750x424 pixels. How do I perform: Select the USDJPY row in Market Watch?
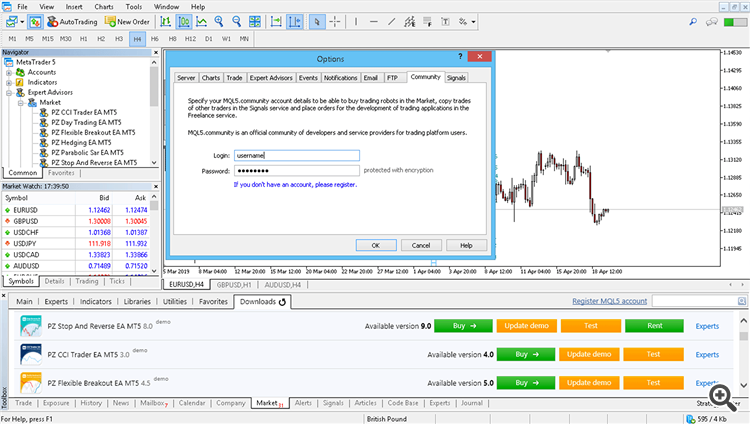tap(77, 244)
